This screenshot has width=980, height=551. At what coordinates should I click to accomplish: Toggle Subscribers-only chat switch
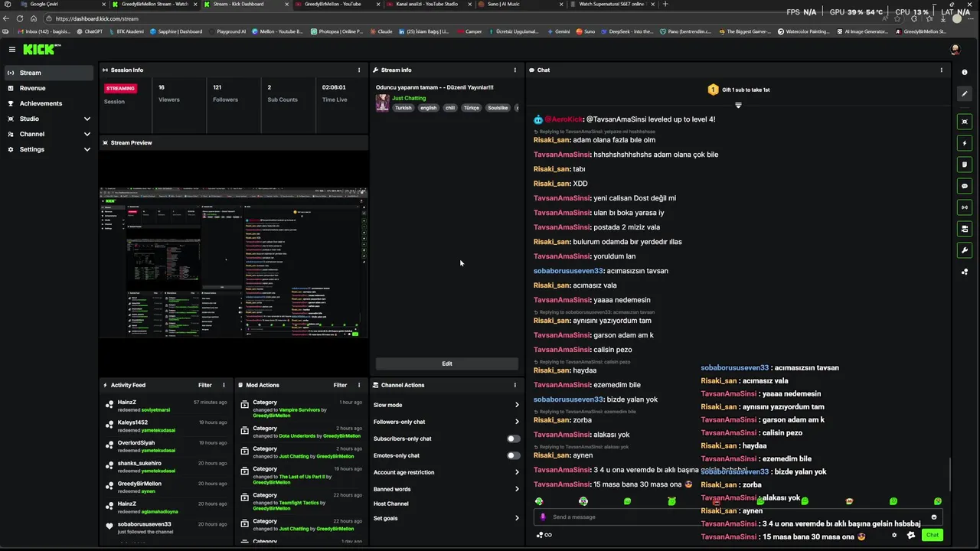(x=513, y=439)
